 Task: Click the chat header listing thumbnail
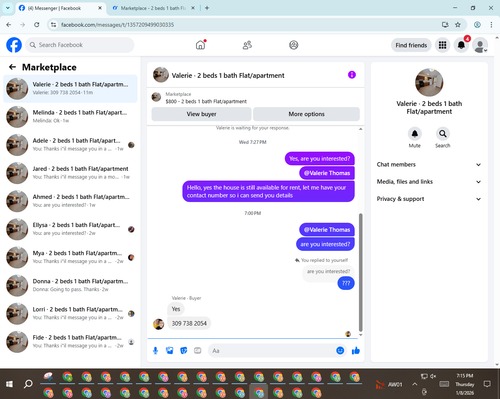pos(161,75)
